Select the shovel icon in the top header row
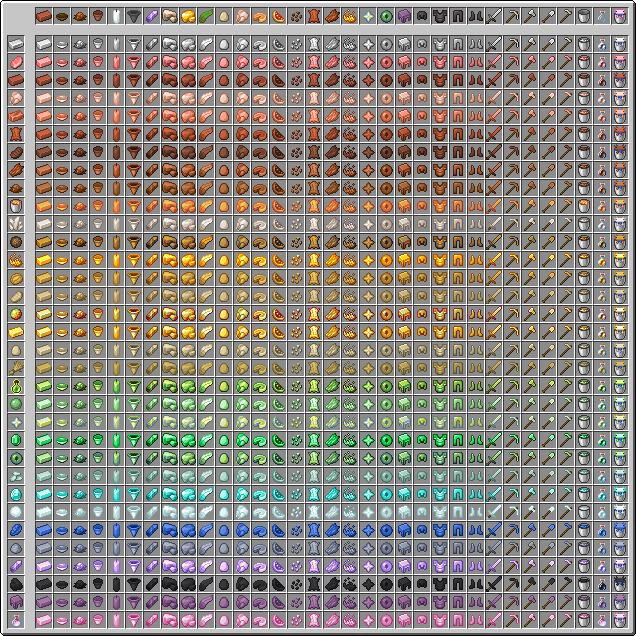Viewport: 636px width, 636px height. point(548,17)
